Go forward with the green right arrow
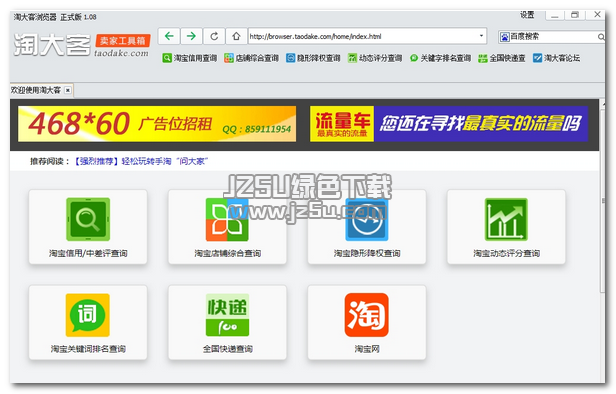The height and width of the screenshot is (394, 616). [x=191, y=36]
